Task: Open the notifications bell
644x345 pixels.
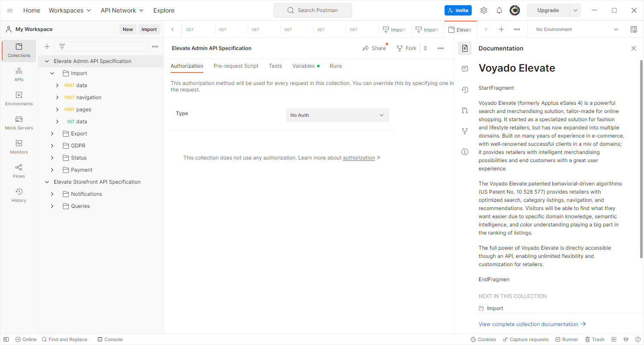Action: pyautogui.click(x=499, y=10)
